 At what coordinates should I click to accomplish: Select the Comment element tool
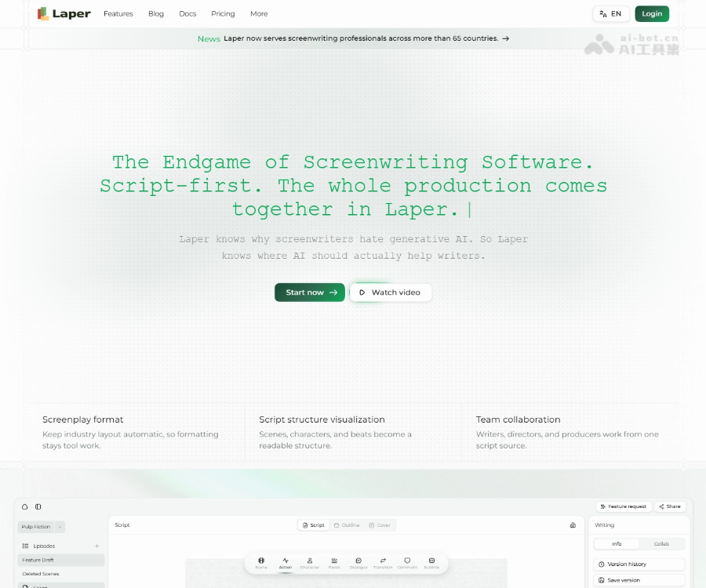point(407,563)
